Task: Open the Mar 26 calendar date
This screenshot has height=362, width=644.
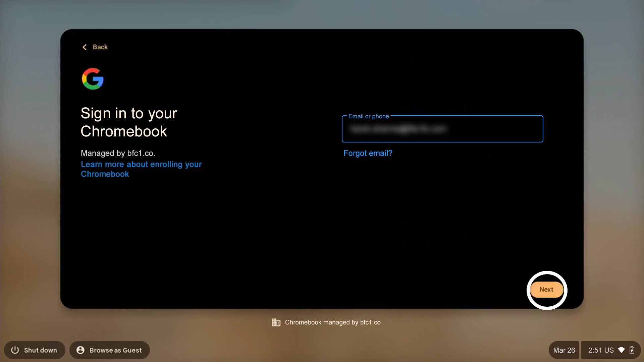Action: (564, 350)
